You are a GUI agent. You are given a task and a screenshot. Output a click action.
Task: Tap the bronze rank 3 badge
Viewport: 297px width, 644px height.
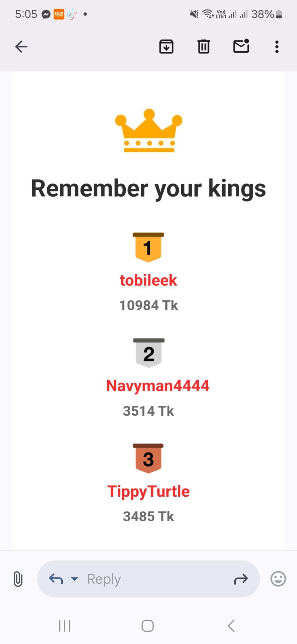tap(148, 459)
